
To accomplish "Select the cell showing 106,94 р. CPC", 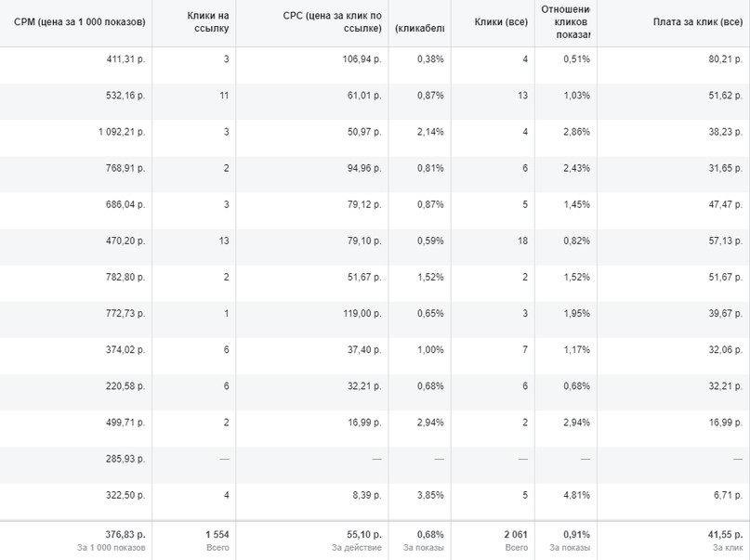I will (362, 59).
